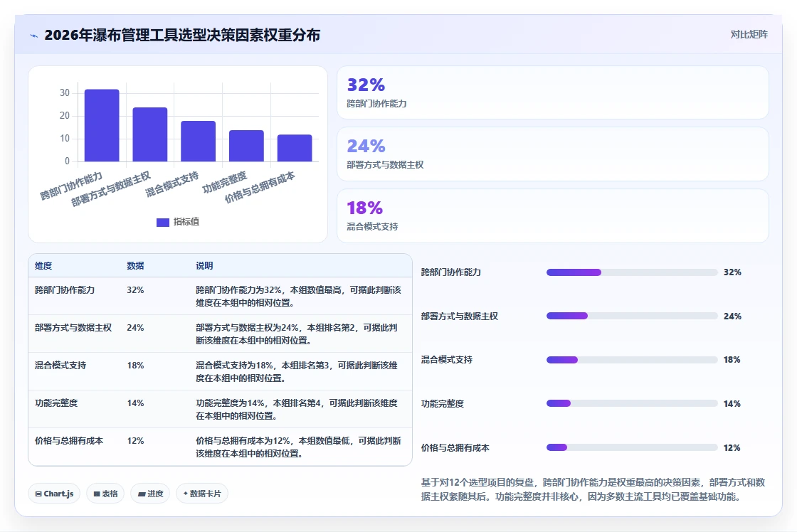The width and height of the screenshot is (797, 532).
Task: Click the 混合模式支持 progress bar
Action: tap(632, 360)
